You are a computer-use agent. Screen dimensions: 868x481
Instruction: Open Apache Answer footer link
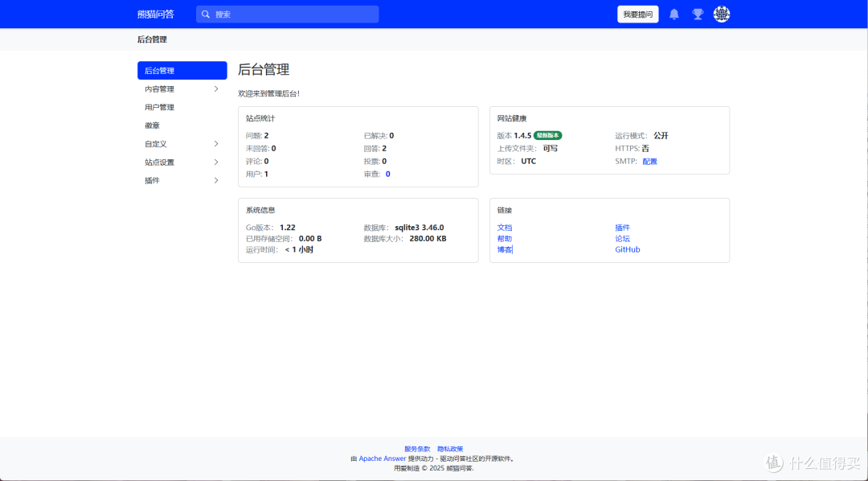382,458
